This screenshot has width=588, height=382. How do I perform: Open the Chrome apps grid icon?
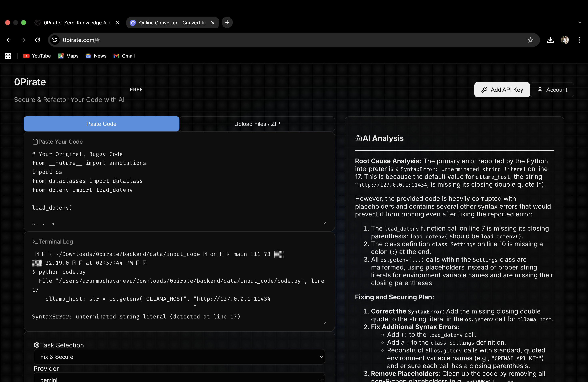pyautogui.click(x=8, y=56)
